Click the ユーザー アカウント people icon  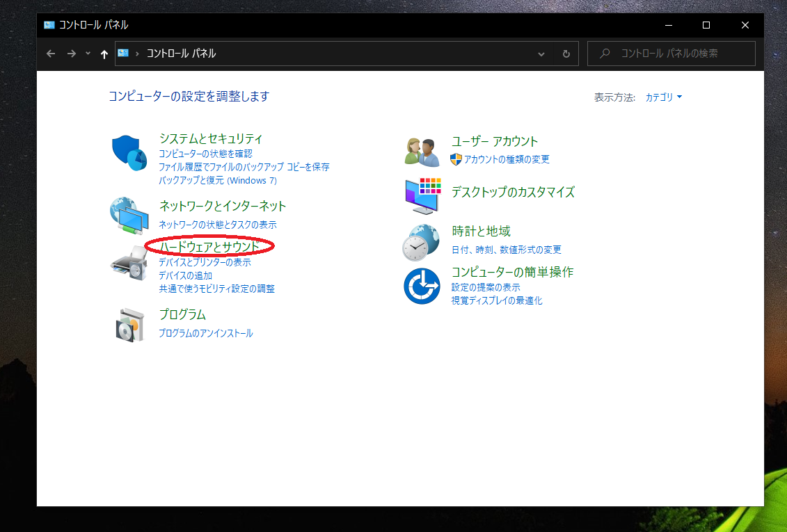tap(422, 152)
